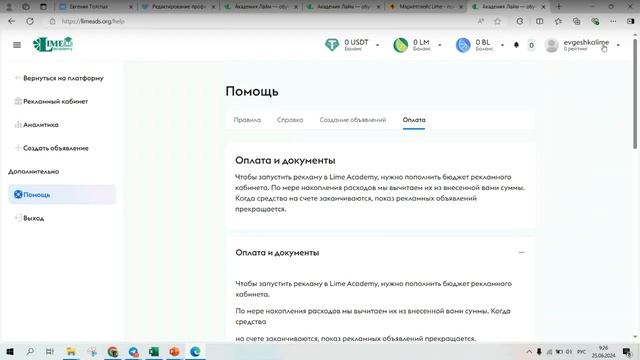Click the Помощь sidebar icon
Viewport: 640px width, 360px height.
[x=18, y=194]
